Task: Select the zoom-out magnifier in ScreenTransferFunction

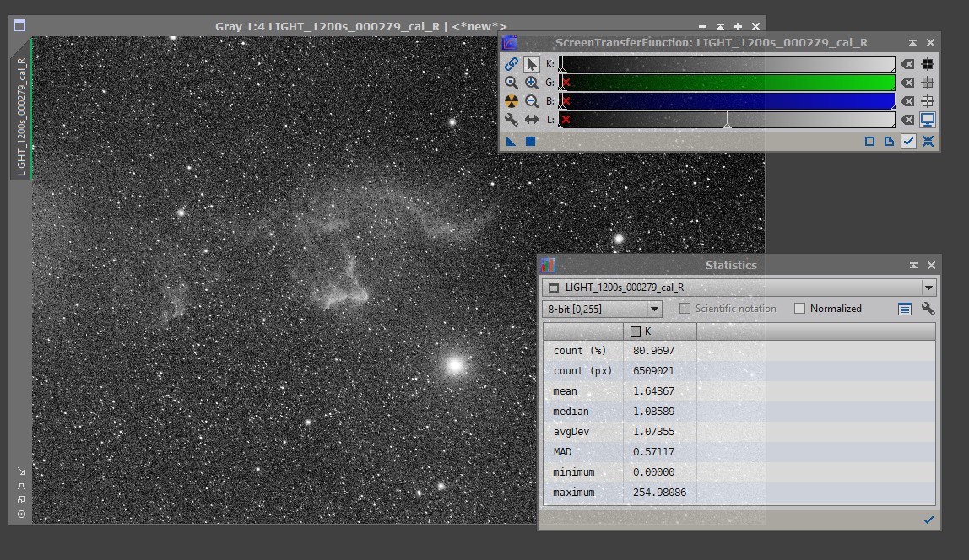Action: click(x=532, y=101)
